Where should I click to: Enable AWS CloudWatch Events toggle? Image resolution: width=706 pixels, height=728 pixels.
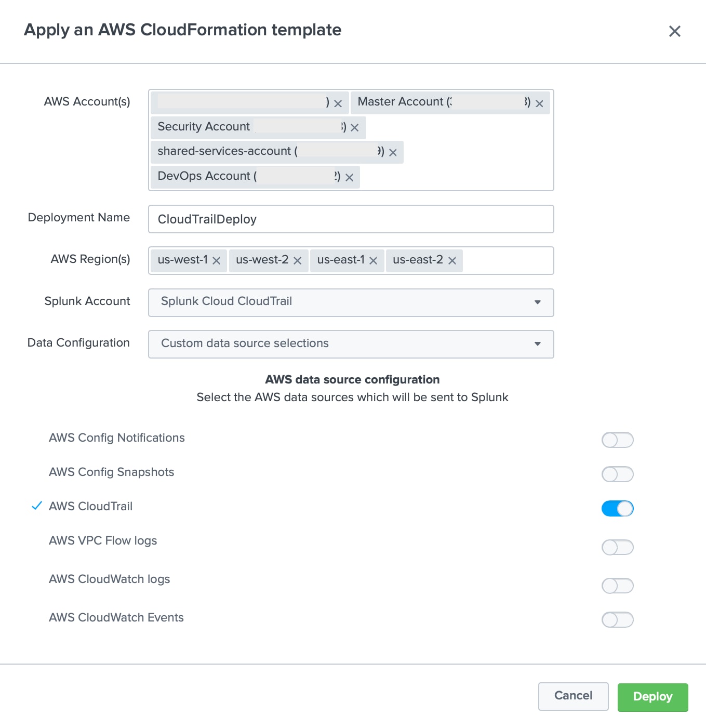(618, 619)
